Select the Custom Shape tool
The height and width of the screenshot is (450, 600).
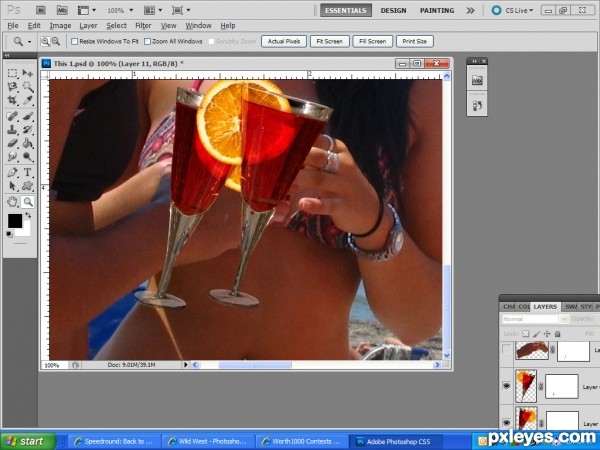pyautogui.click(x=28, y=186)
